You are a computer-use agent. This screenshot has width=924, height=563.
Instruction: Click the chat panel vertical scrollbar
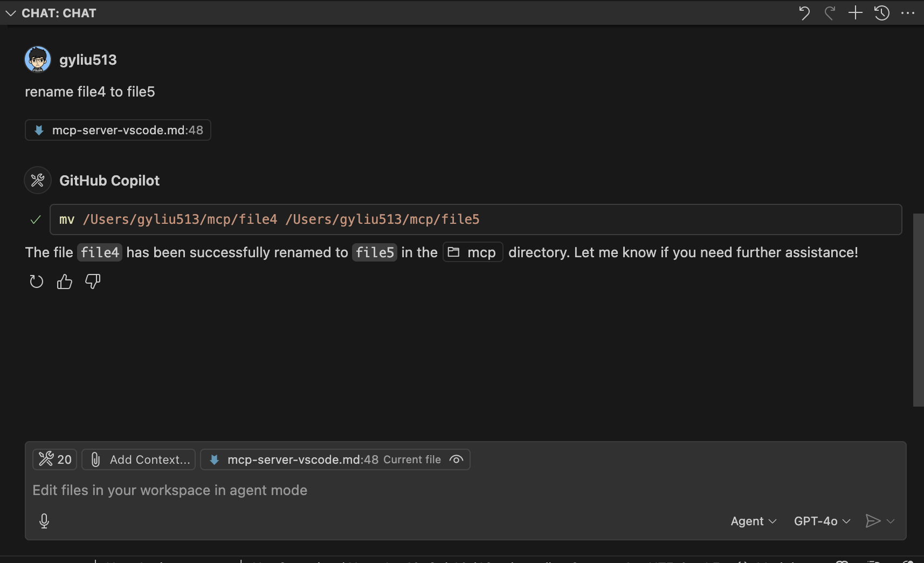918,310
